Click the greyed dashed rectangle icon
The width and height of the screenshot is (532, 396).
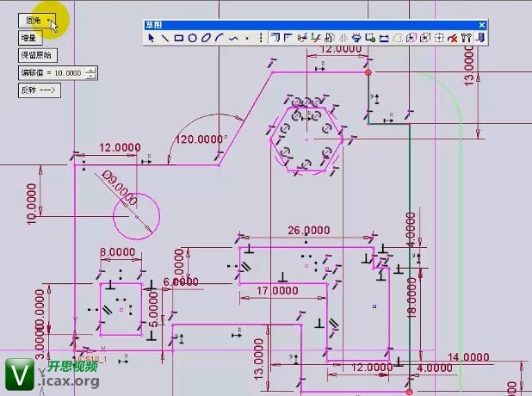point(398,38)
